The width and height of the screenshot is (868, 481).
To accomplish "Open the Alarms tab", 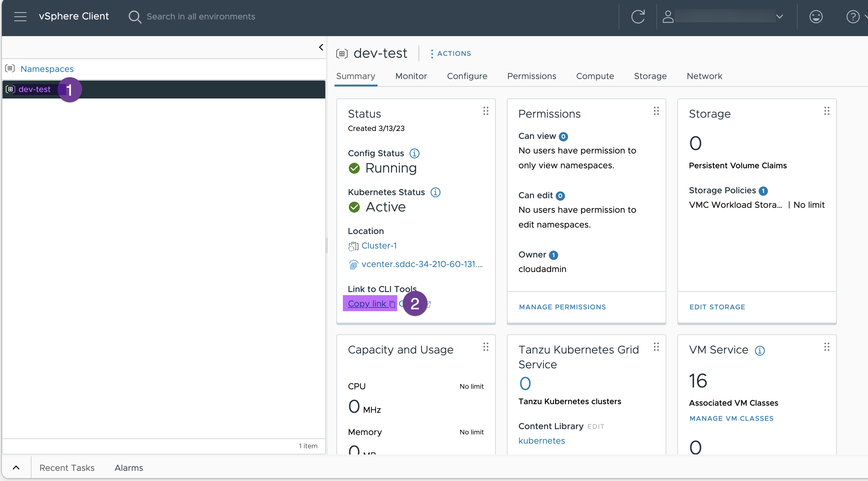I will click(x=129, y=467).
